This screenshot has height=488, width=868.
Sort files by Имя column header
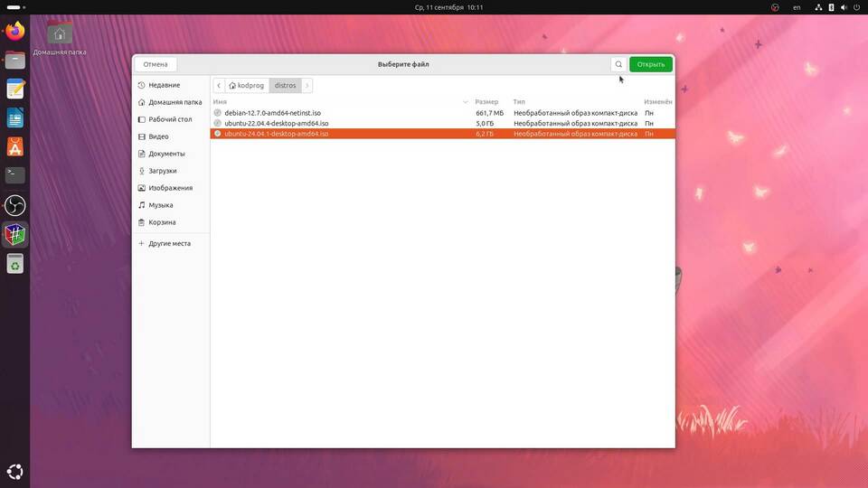click(221, 102)
